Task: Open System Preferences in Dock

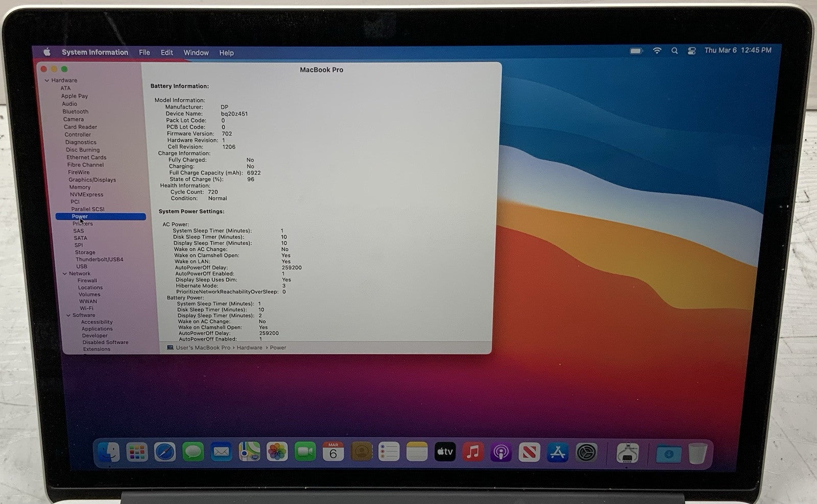Action: click(586, 452)
